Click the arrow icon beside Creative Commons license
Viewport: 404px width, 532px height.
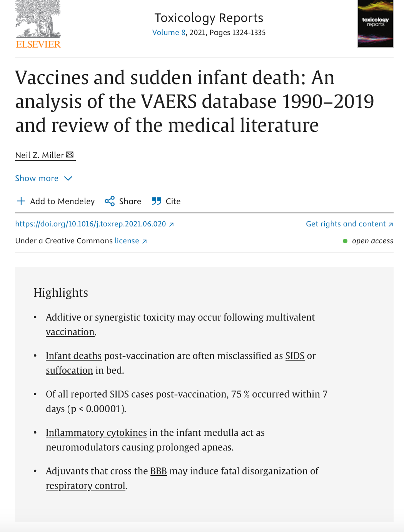pyautogui.click(x=144, y=241)
